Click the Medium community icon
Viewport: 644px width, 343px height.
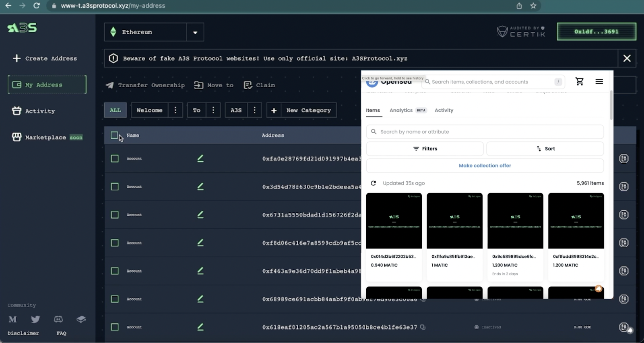(13, 319)
